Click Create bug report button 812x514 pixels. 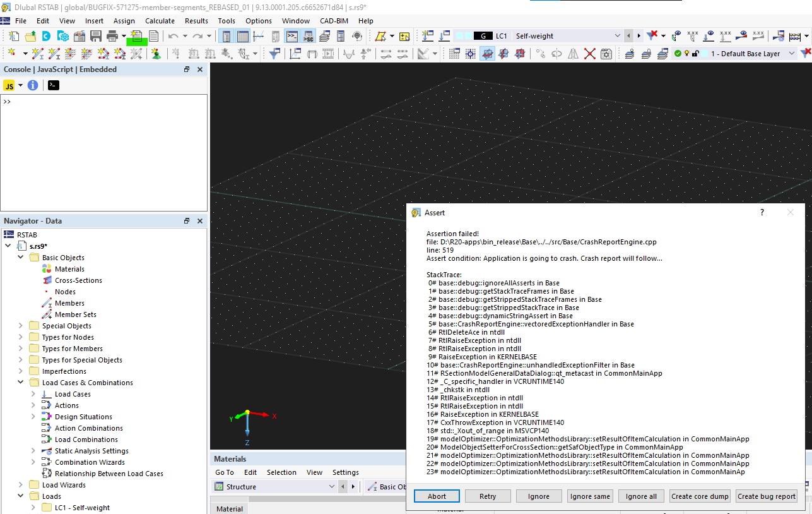(x=767, y=496)
